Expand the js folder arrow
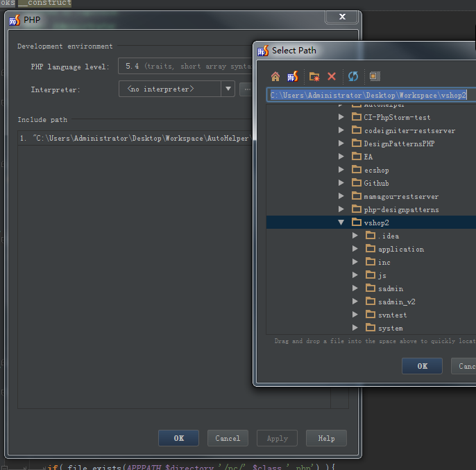Viewport: 476px width, 470px height. click(x=355, y=275)
